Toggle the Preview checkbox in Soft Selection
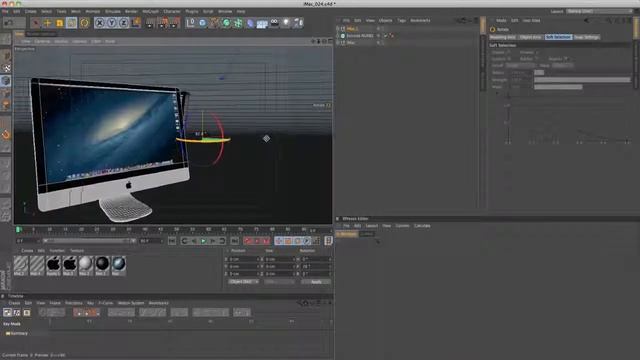The image size is (640, 360). 537,52
